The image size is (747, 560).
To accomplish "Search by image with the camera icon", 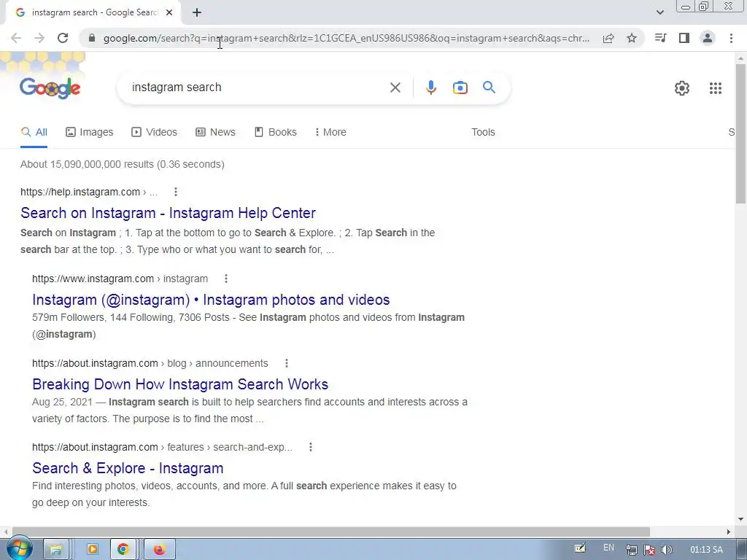I will pyautogui.click(x=460, y=87).
